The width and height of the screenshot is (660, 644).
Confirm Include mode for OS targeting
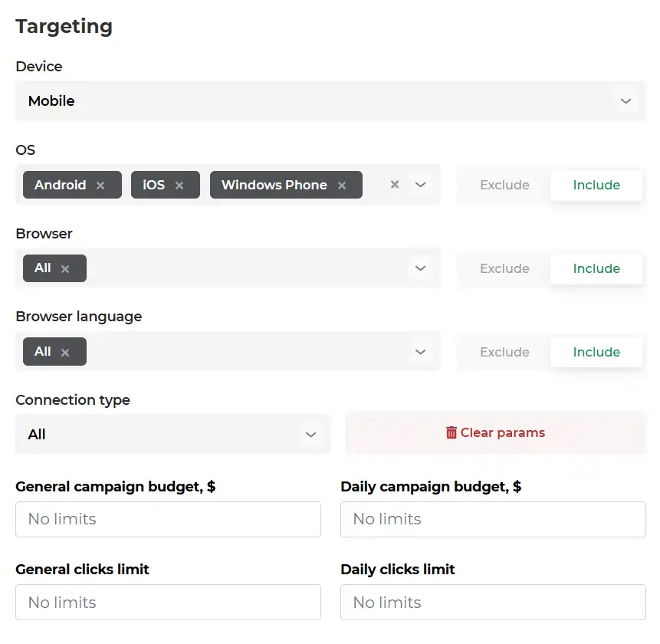pyautogui.click(x=596, y=185)
